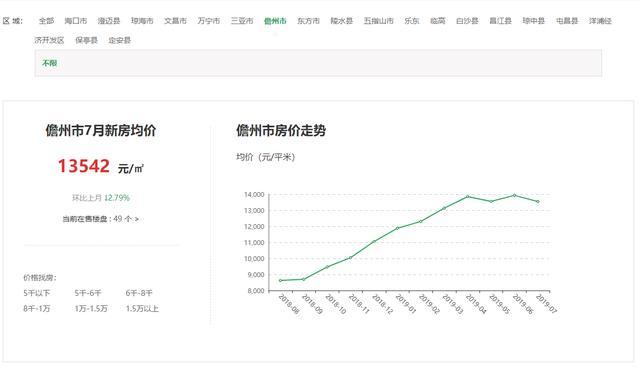Click the 2018-10 data point on chart

(x=327, y=267)
